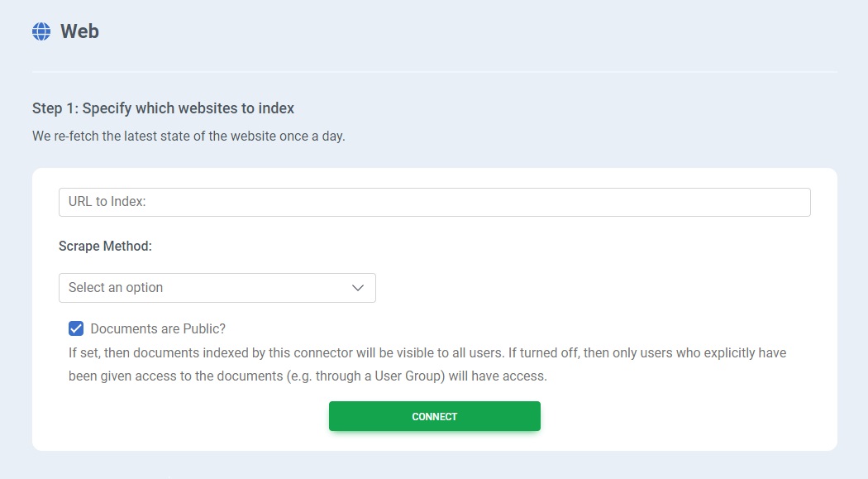The height and width of the screenshot is (479, 868).
Task: Click the globe icon beside Web
Action: pyautogui.click(x=41, y=31)
